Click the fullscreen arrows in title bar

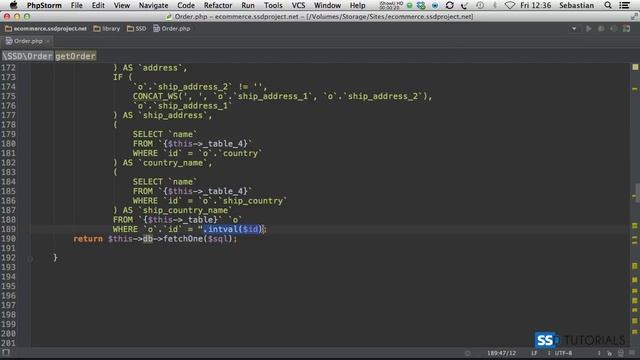634,16
